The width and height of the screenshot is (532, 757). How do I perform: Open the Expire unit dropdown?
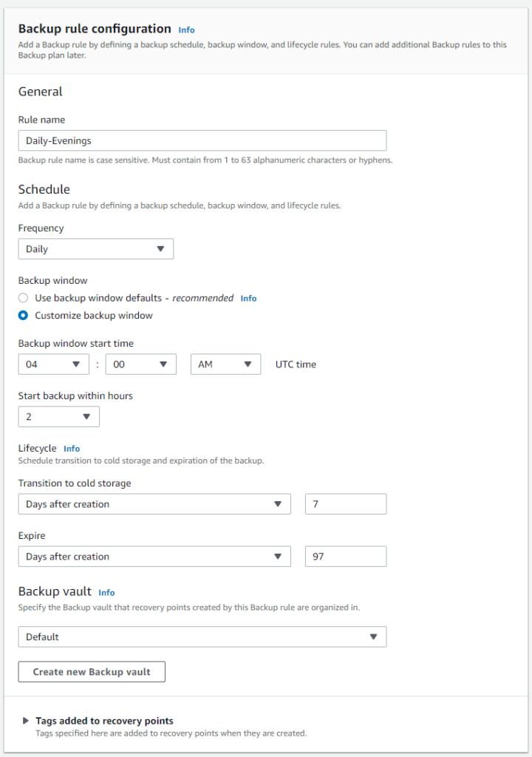[x=154, y=557]
